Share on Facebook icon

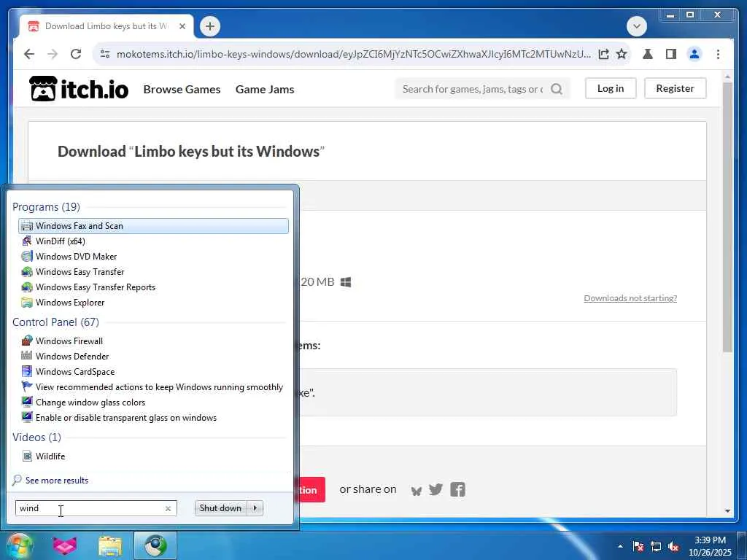click(x=458, y=489)
